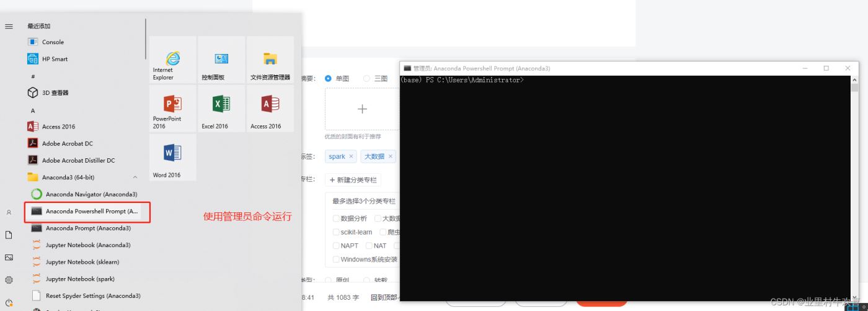Click the 新建分类专栏 button
The image size is (868, 311).
click(x=353, y=180)
